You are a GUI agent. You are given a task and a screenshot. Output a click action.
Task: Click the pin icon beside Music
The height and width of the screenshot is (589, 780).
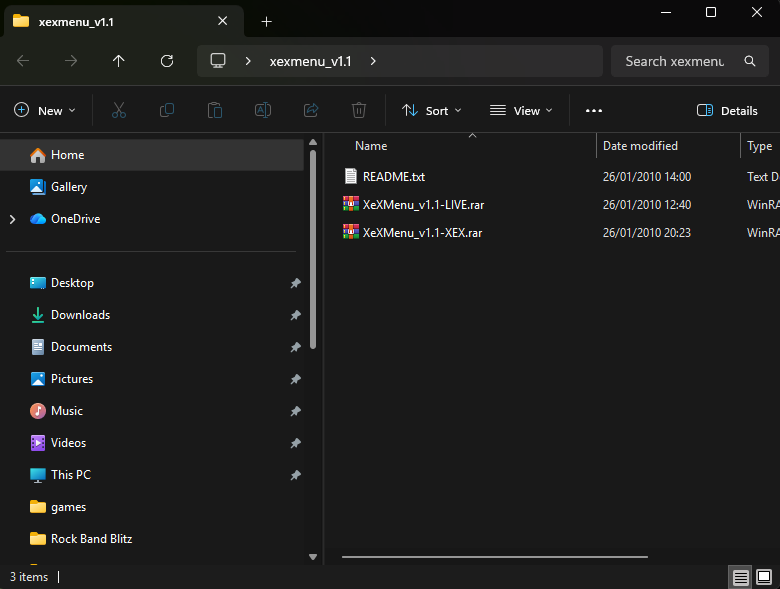coord(295,411)
